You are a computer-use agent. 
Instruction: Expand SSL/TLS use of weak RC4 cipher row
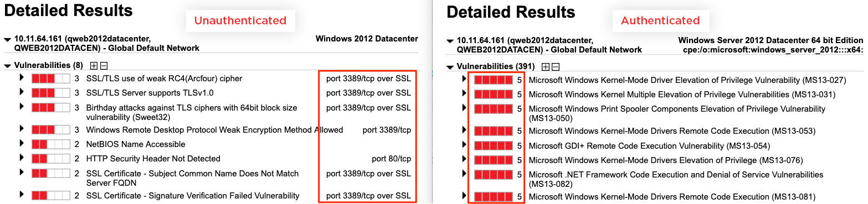[22, 78]
